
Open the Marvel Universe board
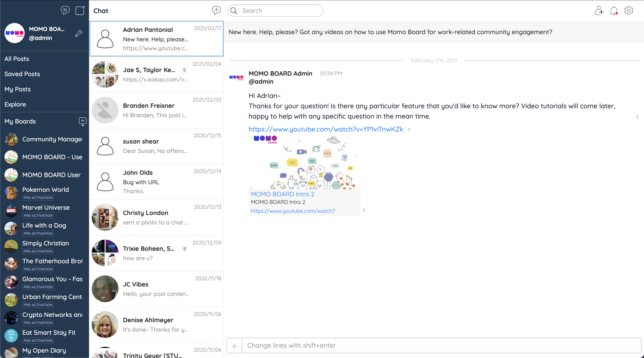(x=46, y=207)
